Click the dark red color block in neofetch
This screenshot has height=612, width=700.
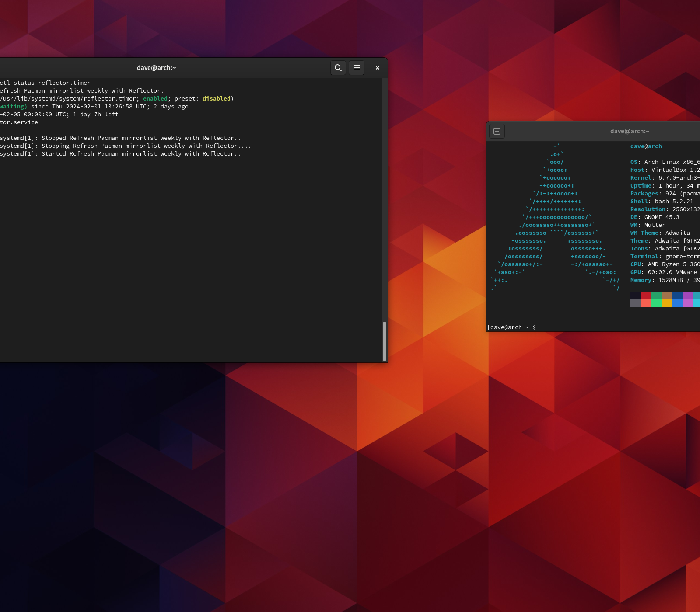coord(646,296)
